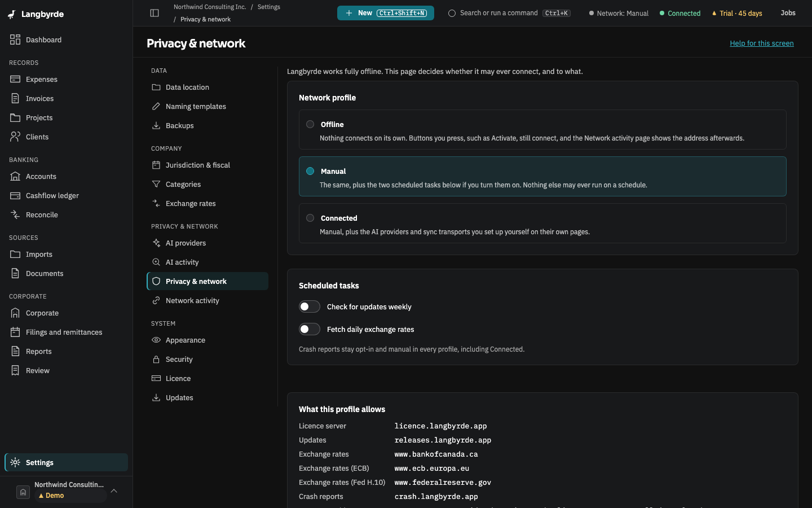
Task: Click the Accounts bank icon
Action: click(15, 176)
